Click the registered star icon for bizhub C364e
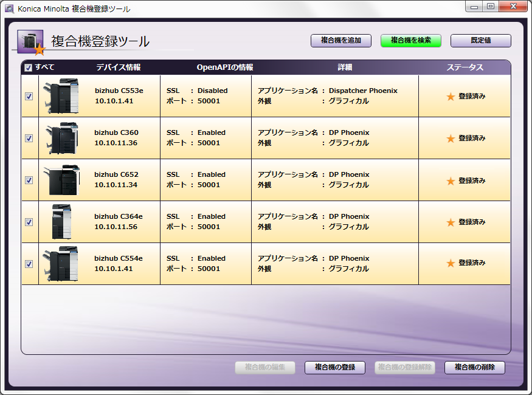 451,222
